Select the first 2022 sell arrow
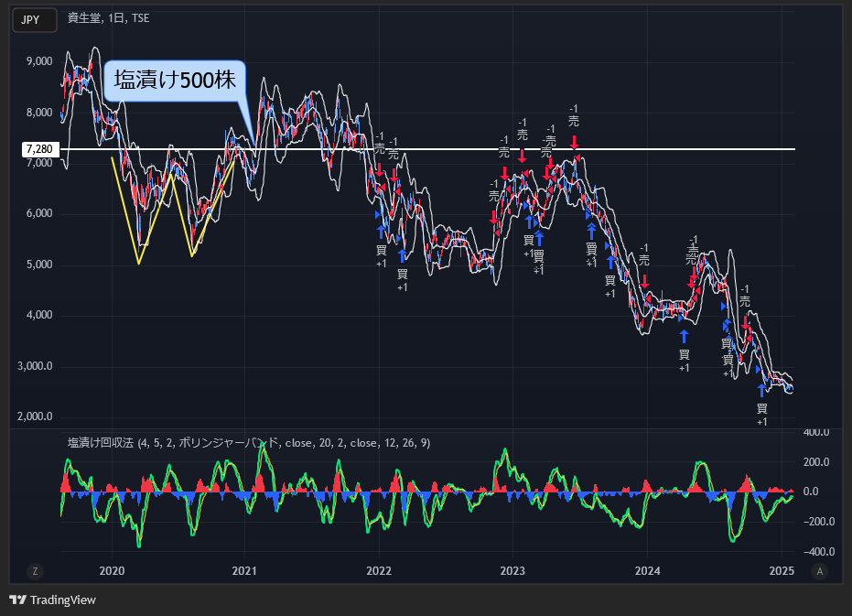852x616 pixels. [379, 169]
